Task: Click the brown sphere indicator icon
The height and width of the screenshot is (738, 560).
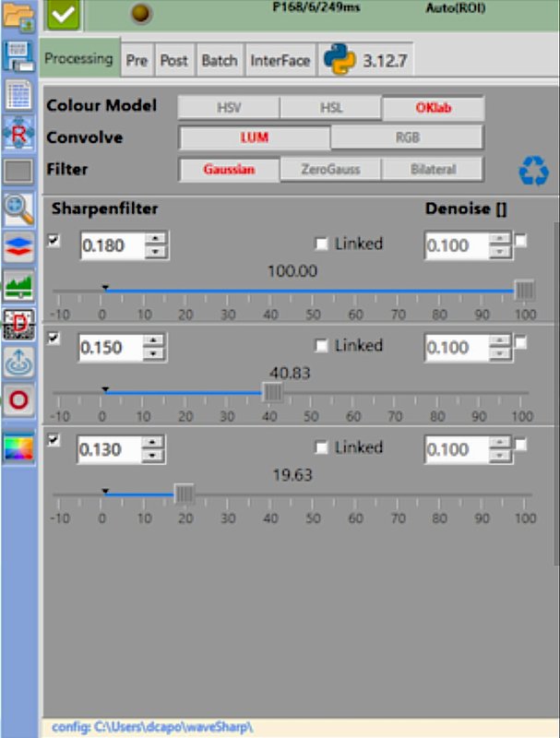Action: point(140,14)
